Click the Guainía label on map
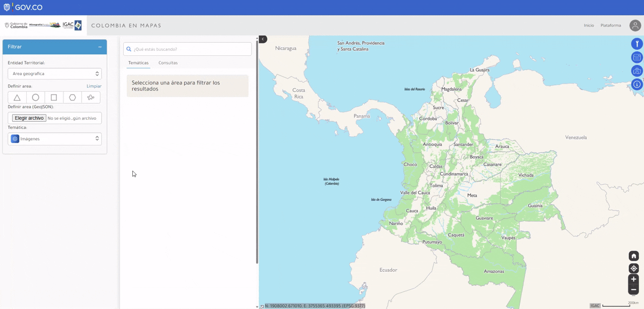 click(x=535, y=205)
